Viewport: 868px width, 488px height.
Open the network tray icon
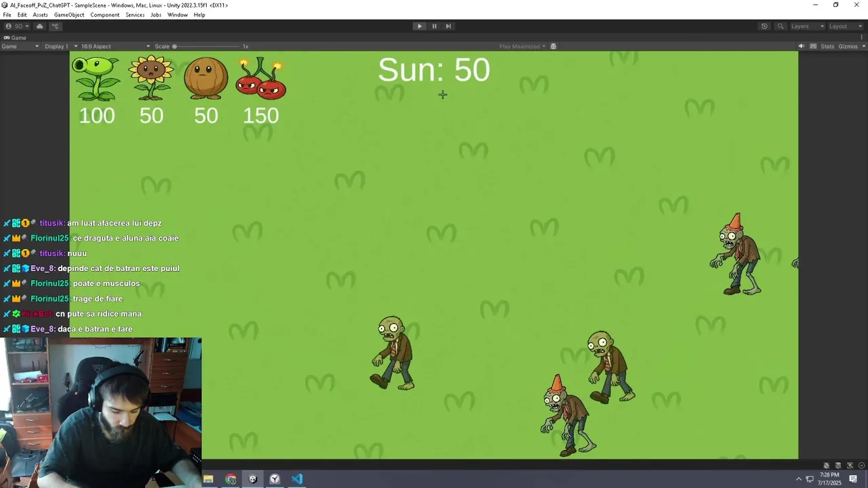pyautogui.click(x=810, y=479)
